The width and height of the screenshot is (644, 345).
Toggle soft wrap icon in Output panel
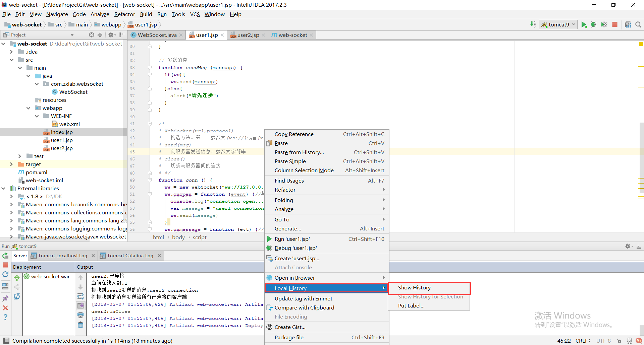tap(80, 296)
